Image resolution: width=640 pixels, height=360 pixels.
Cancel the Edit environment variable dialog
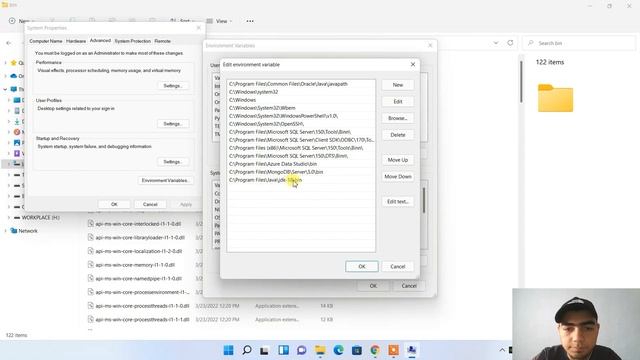pos(398,267)
